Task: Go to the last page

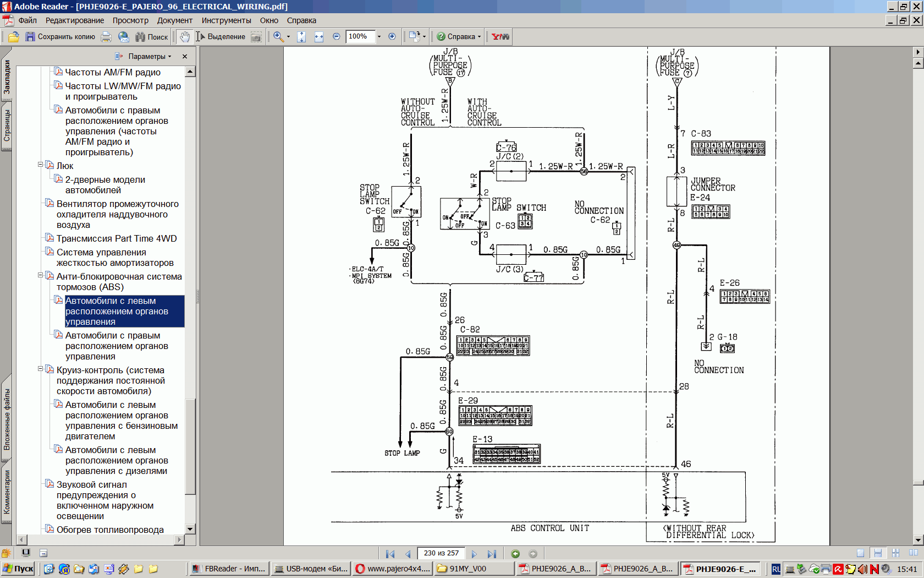Action: coord(492,554)
